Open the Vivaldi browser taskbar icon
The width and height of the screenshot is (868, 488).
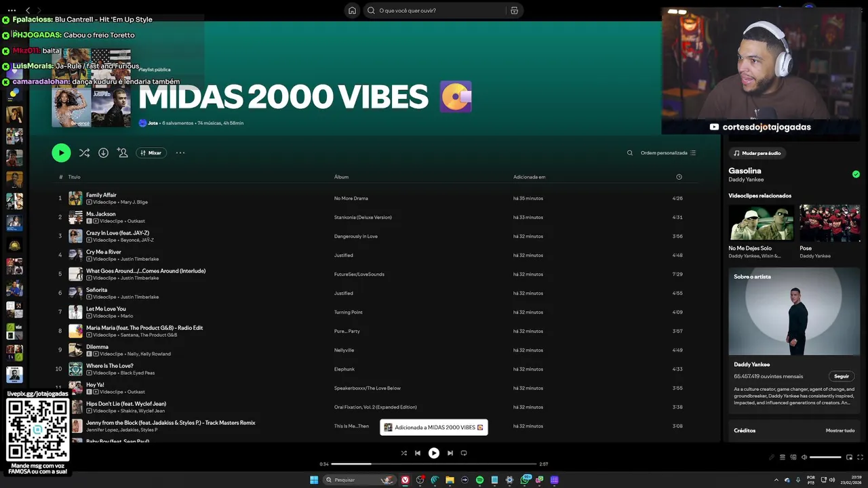tap(405, 480)
